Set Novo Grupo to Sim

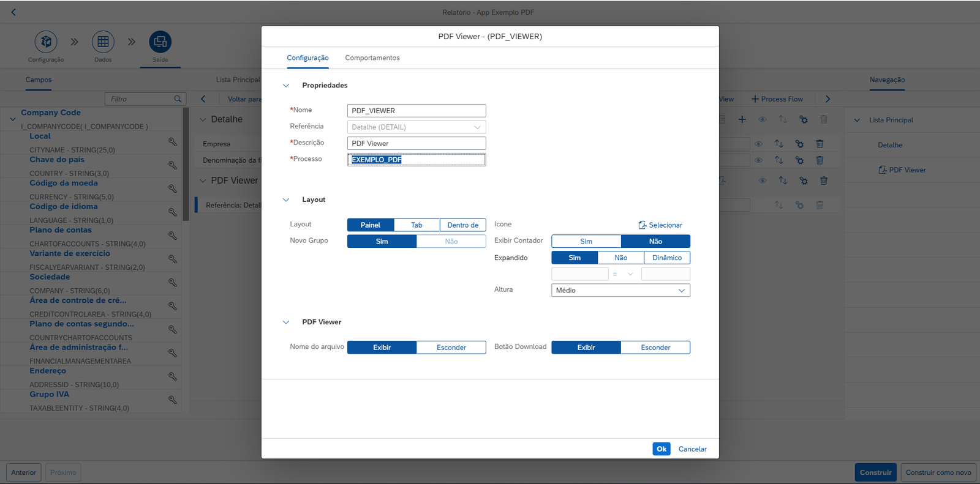point(382,241)
